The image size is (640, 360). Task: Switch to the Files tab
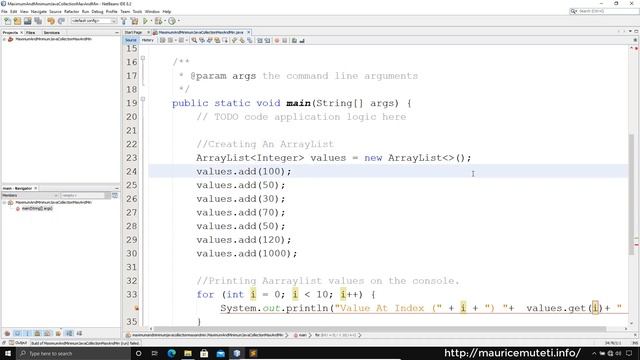click(x=31, y=32)
